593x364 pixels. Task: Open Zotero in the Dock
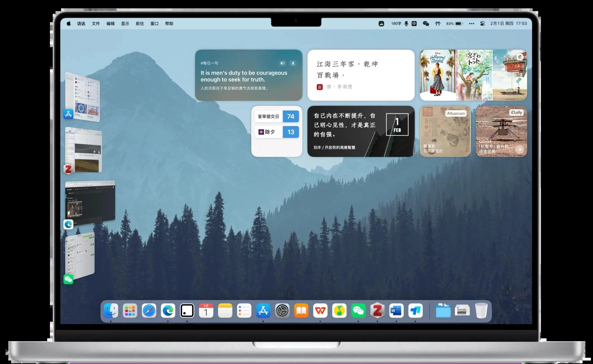coord(377,311)
